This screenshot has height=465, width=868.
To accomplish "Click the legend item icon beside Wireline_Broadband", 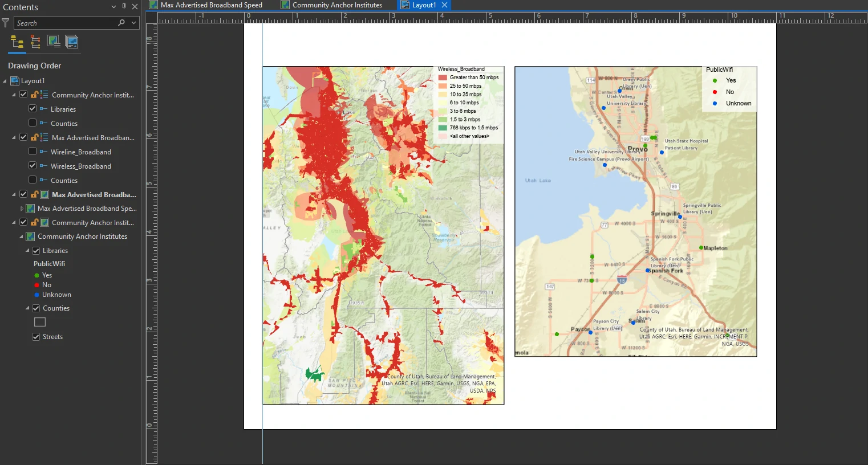I will tap(43, 152).
